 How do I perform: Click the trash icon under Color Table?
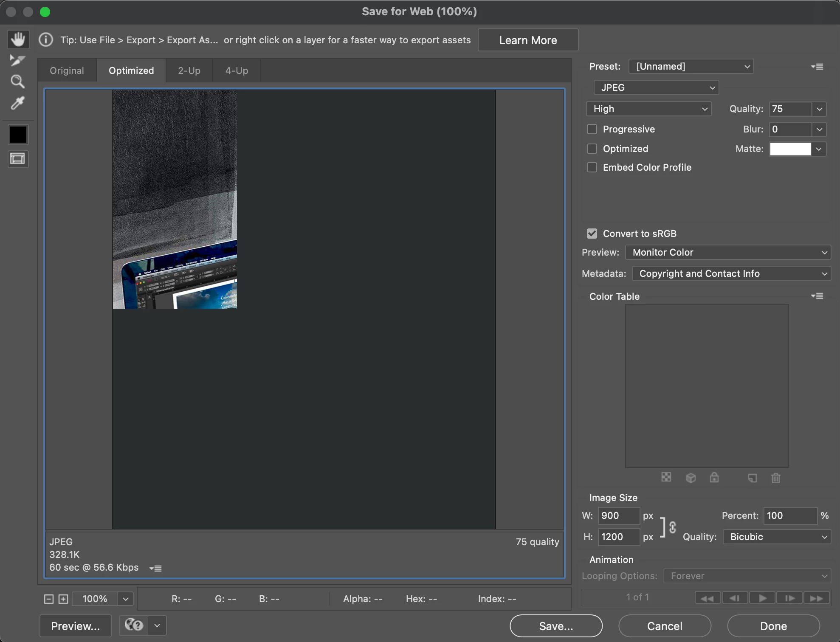point(775,478)
